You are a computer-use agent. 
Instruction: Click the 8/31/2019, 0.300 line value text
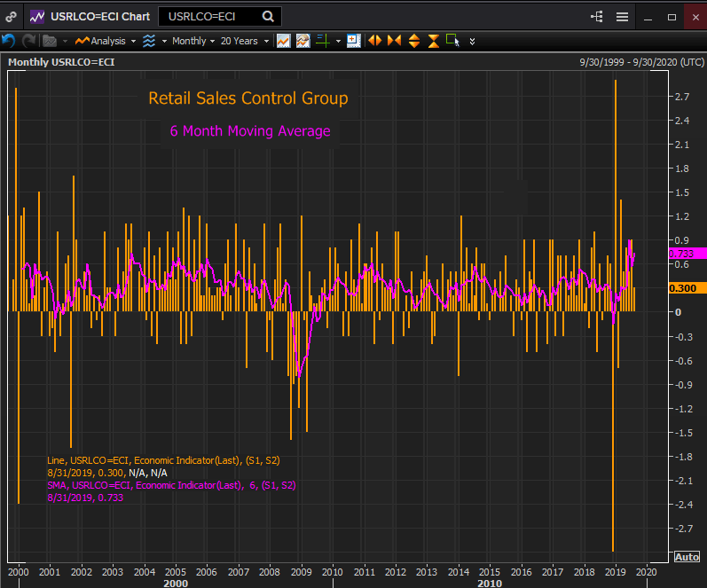85,473
